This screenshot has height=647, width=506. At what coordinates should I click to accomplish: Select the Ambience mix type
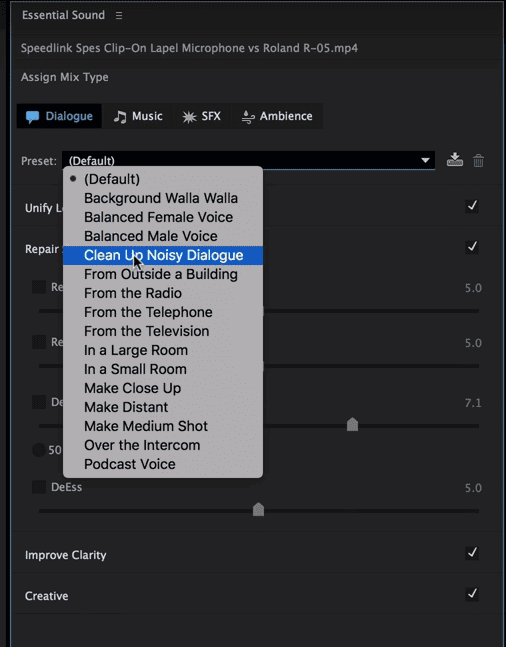pos(277,116)
